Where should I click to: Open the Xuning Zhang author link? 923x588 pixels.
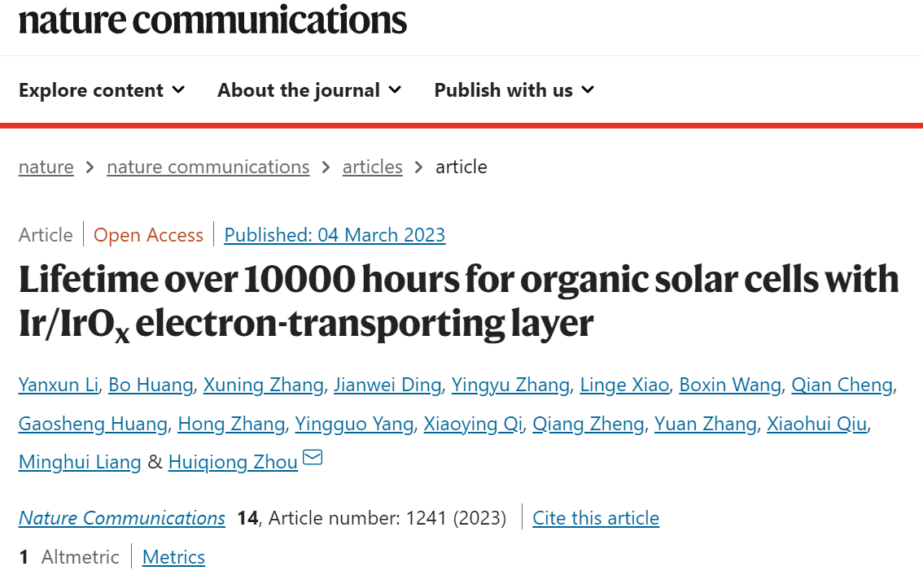click(x=263, y=385)
